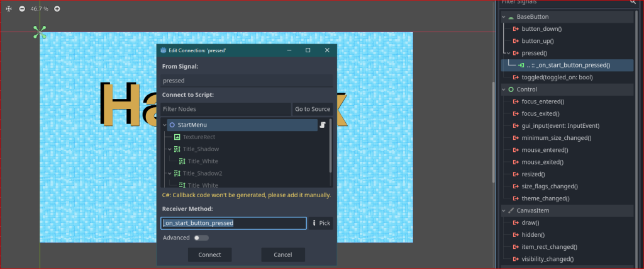Click the zoom in plus icon
The width and height of the screenshot is (644, 269).
(57, 9)
